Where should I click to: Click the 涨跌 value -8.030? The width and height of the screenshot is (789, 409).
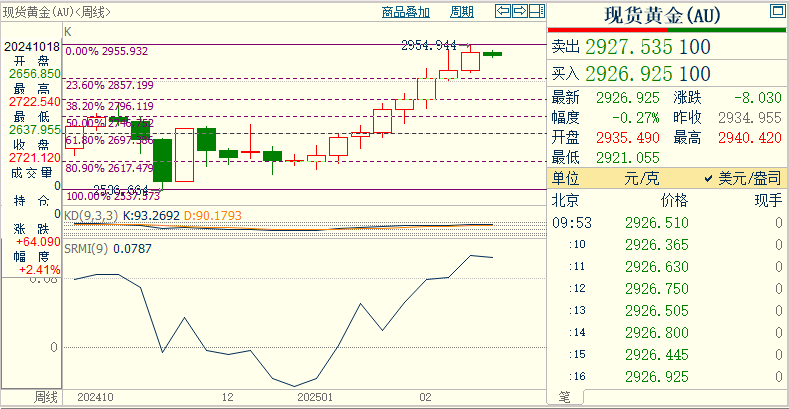pos(758,98)
